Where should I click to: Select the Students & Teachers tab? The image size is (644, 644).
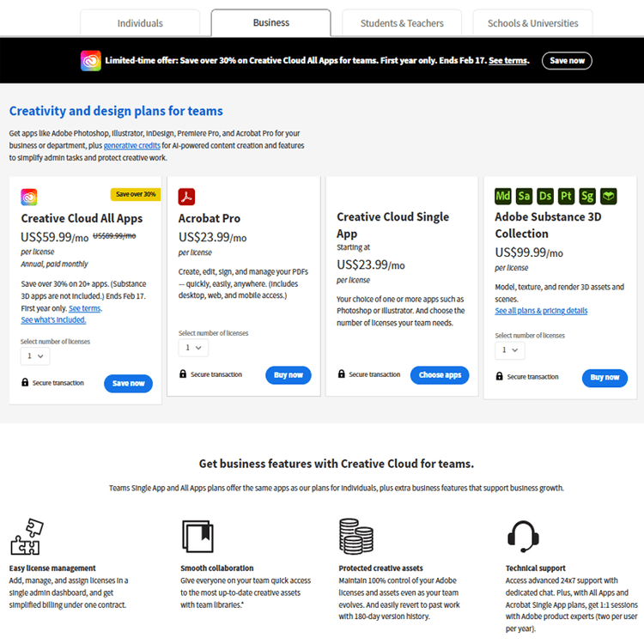pos(402,23)
